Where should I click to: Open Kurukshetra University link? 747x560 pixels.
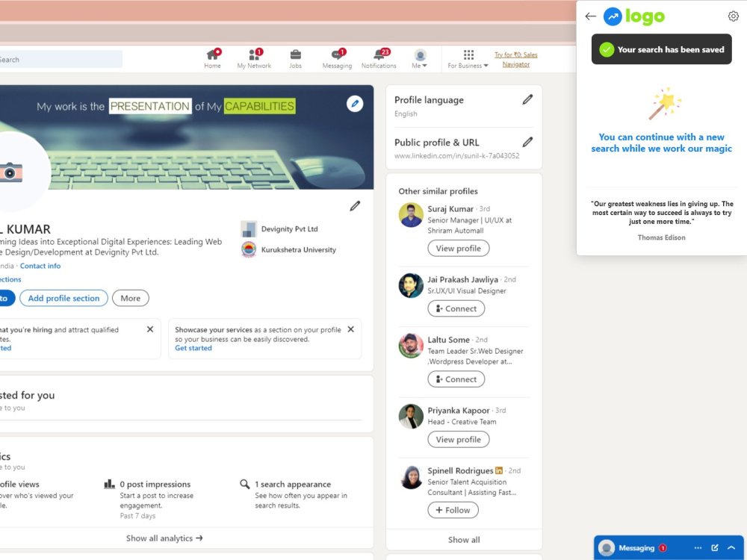(x=288, y=249)
